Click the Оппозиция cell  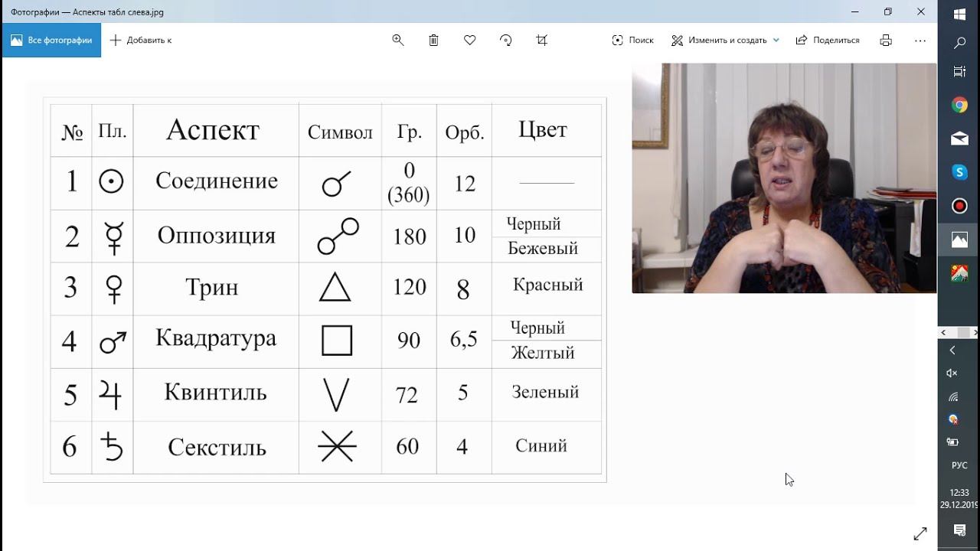[217, 236]
